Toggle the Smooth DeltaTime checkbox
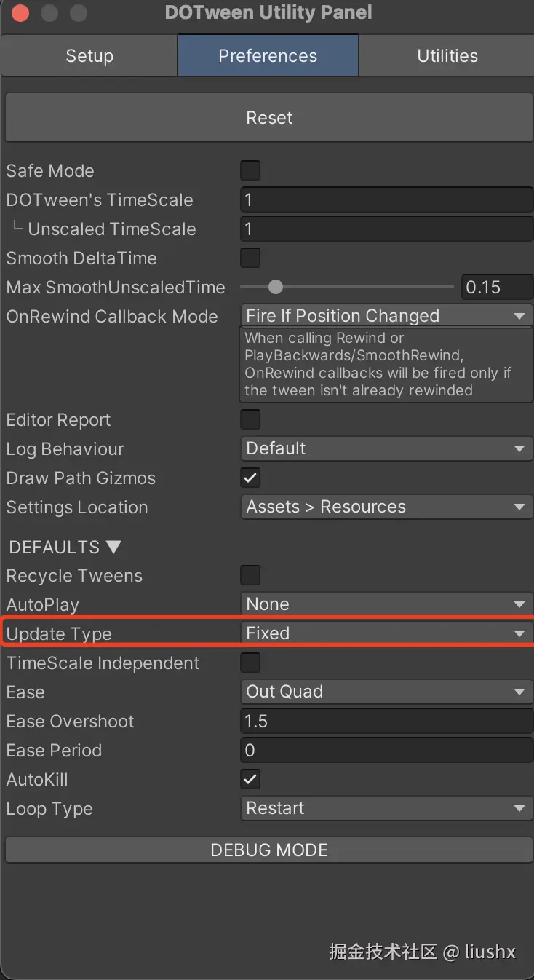This screenshot has height=980, width=534. (250, 258)
